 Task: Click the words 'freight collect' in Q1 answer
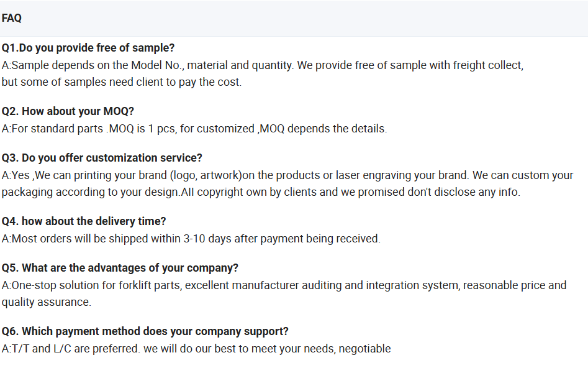pos(488,65)
